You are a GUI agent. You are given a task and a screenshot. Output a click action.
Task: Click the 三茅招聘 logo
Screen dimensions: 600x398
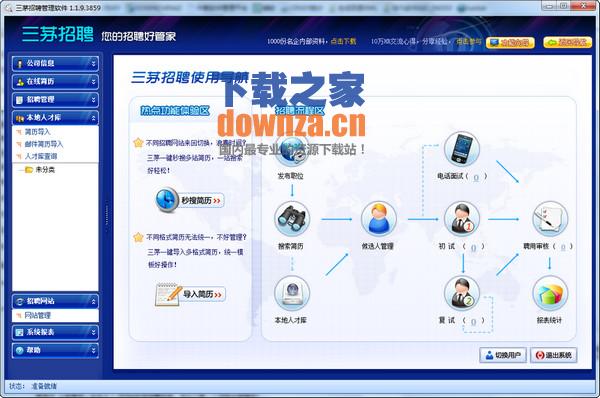coord(58,34)
